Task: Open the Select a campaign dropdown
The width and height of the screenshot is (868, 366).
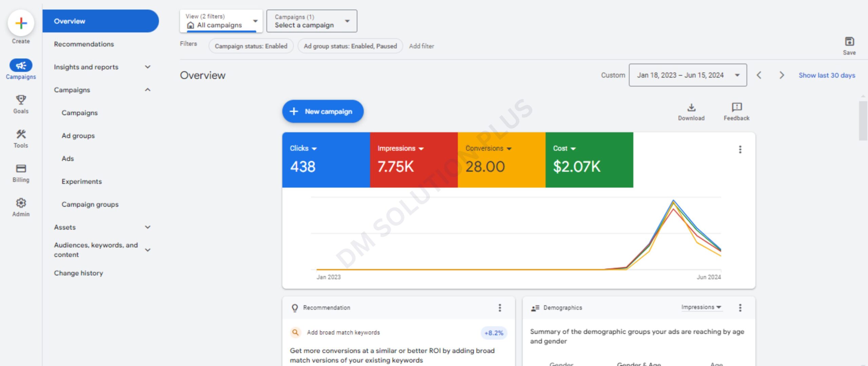Action: (312, 21)
